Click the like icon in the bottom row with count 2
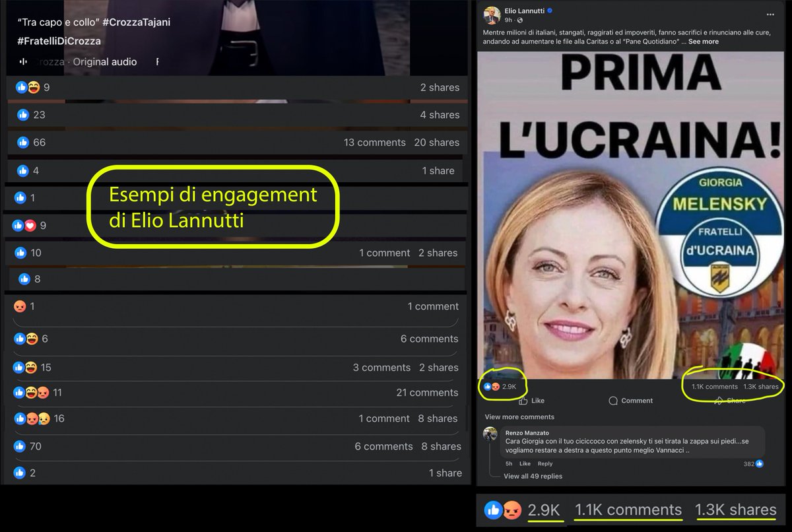Screen dimensions: 792x532 click(19, 473)
